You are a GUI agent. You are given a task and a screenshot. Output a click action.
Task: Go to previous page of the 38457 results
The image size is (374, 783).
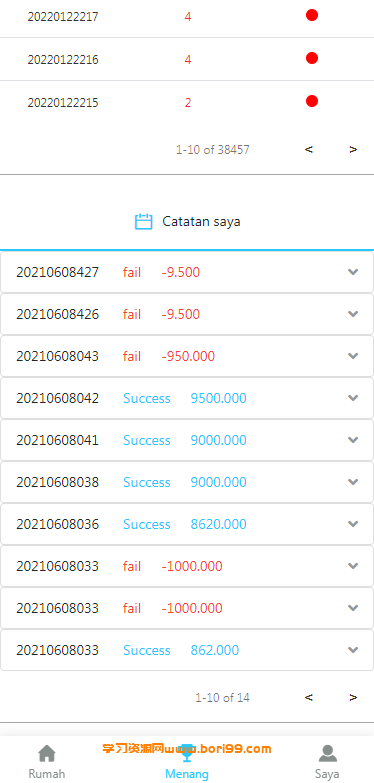[x=309, y=149]
